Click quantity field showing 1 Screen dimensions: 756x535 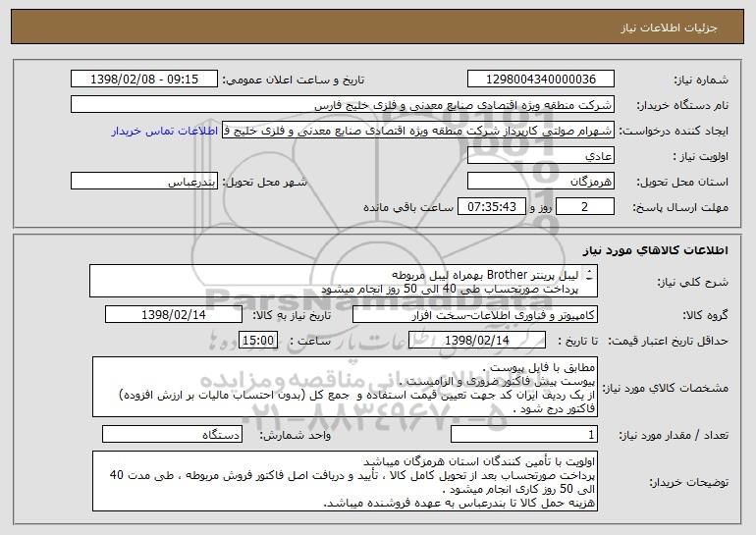pos(524,434)
